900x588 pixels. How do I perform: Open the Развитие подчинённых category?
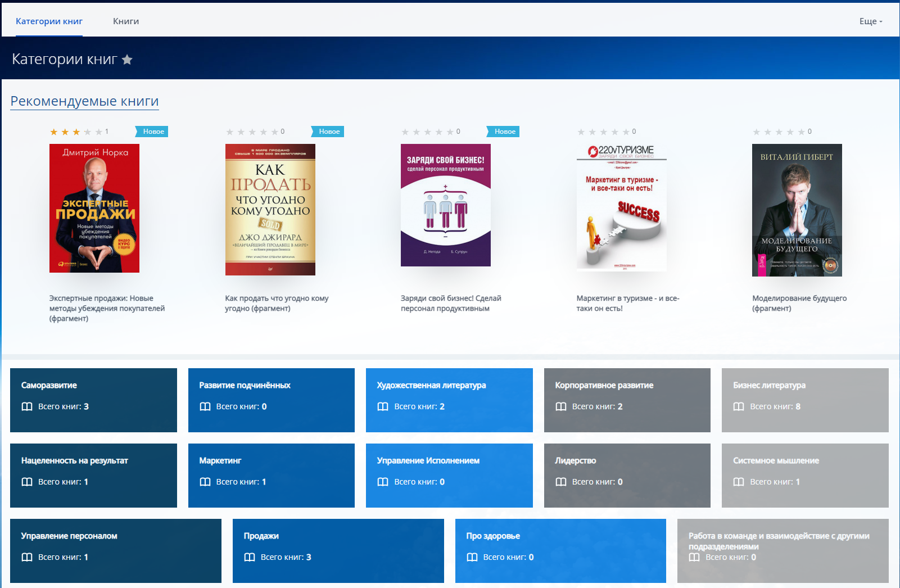[272, 400]
